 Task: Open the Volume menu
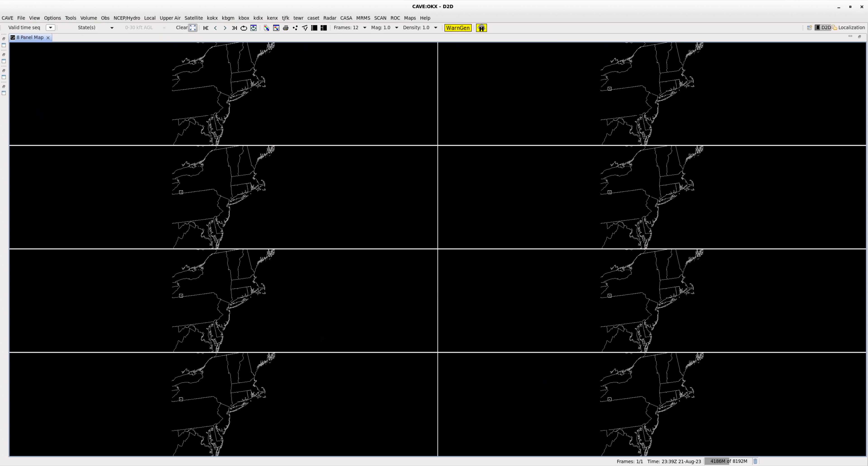coord(89,18)
